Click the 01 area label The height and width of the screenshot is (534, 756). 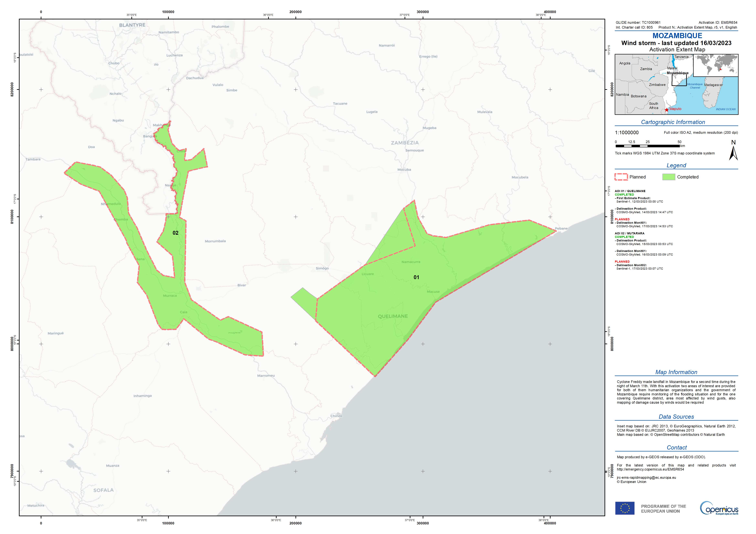pyautogui.click(x=416, y=277)
